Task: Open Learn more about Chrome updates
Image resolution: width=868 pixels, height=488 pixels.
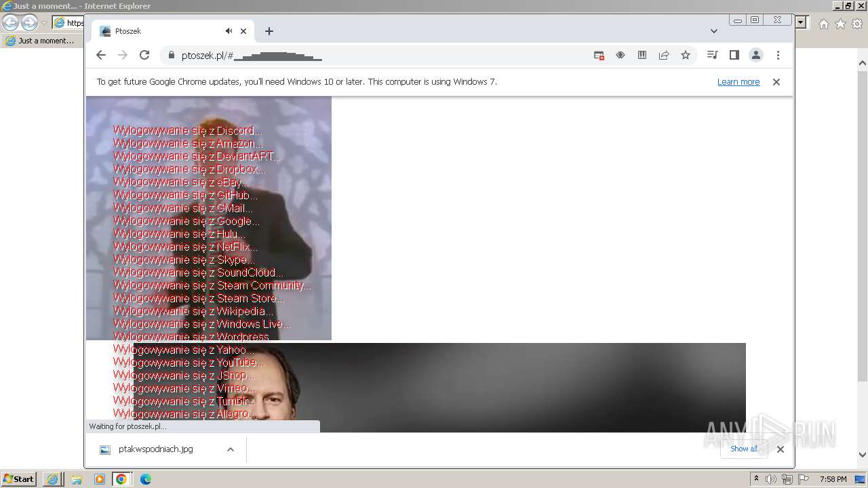Action: 738,82
